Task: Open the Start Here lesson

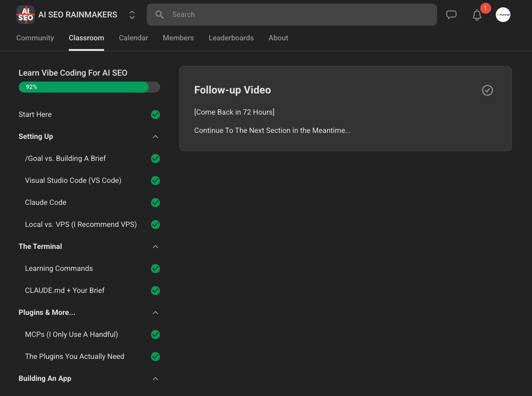Action: click(x=35, y=115)
